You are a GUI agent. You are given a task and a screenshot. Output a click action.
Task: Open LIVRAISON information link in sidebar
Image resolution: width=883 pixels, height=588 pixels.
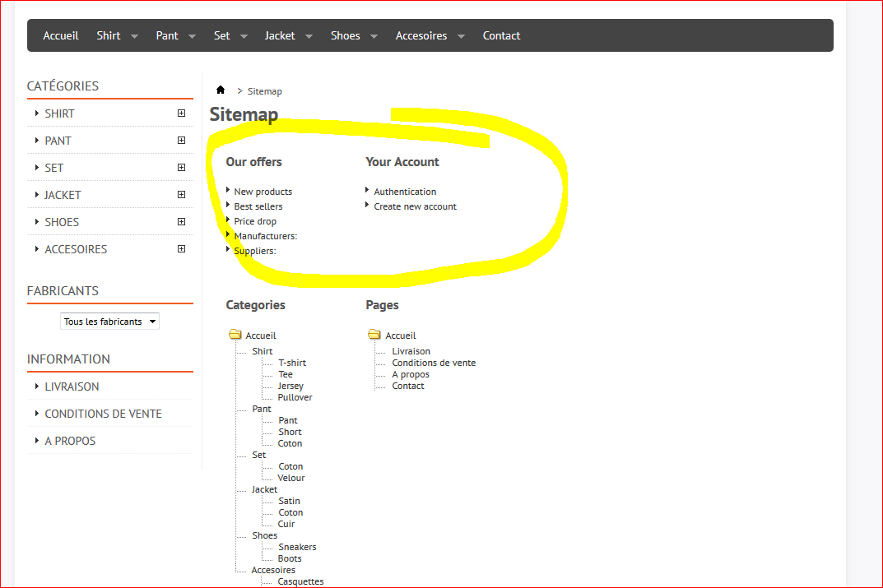(72, 387)
